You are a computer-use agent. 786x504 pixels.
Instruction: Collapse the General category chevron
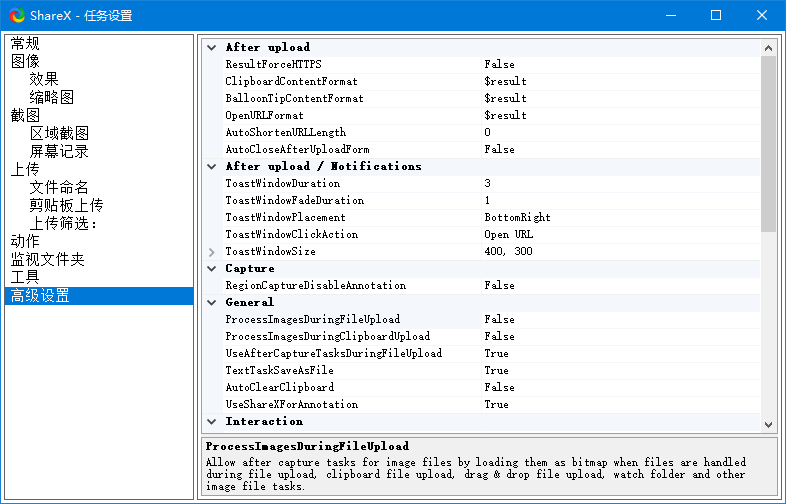click(x=212, y=302)
